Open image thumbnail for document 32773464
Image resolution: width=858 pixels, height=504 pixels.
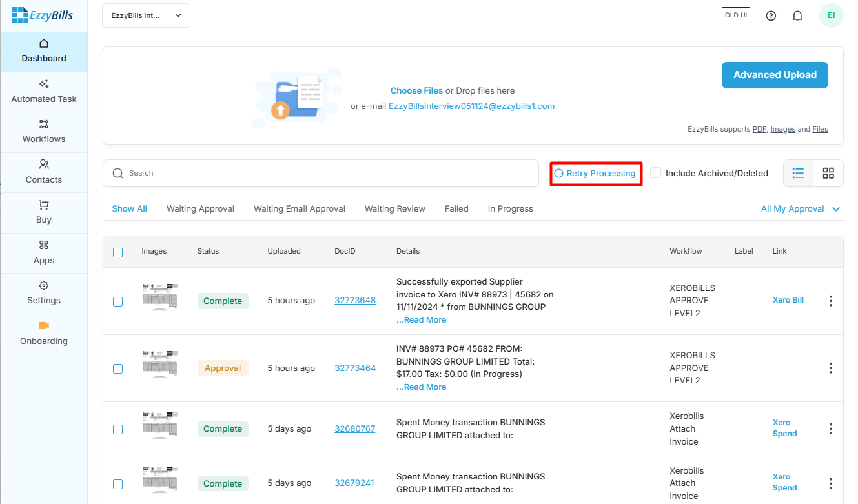tap(159, 363)
